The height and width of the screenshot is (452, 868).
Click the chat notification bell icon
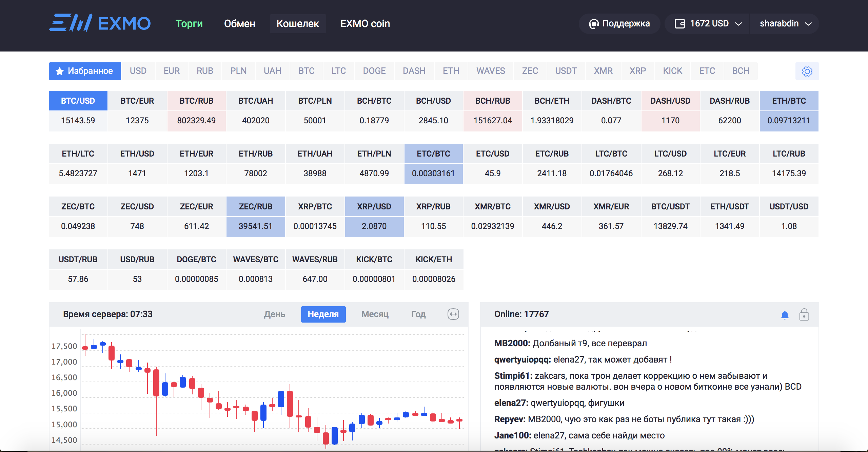point(785,315)
